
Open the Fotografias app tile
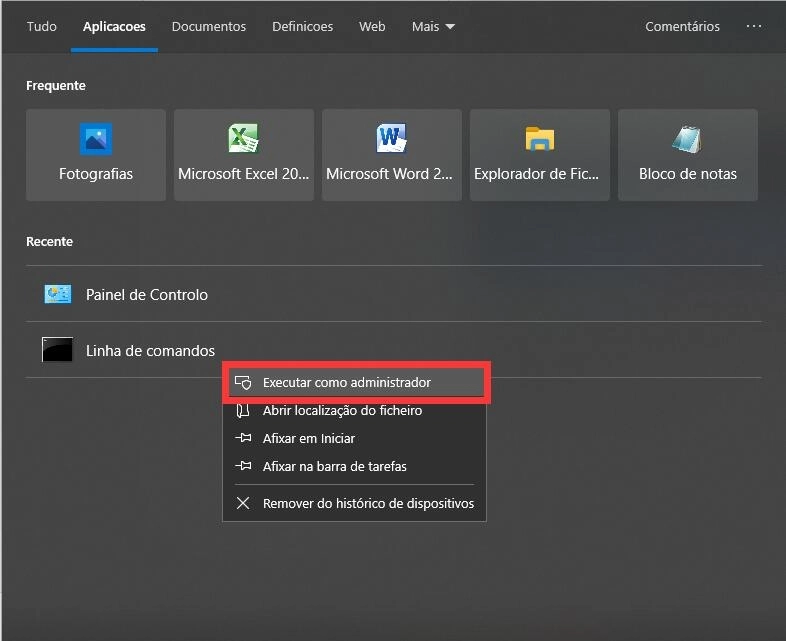(x=96, y=155)
